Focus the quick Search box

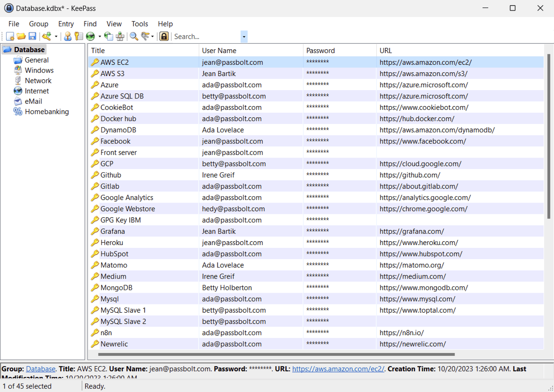(207, 37)
